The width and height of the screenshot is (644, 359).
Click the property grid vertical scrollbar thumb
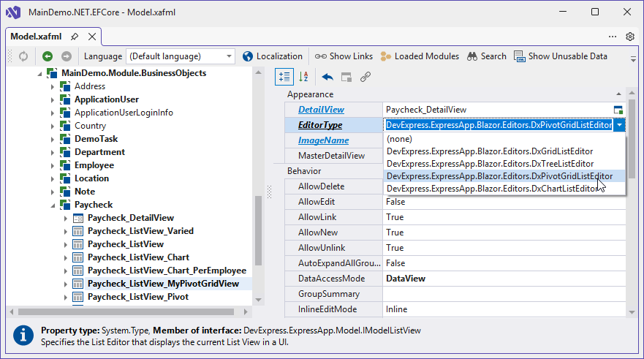[x=632, y=138]
